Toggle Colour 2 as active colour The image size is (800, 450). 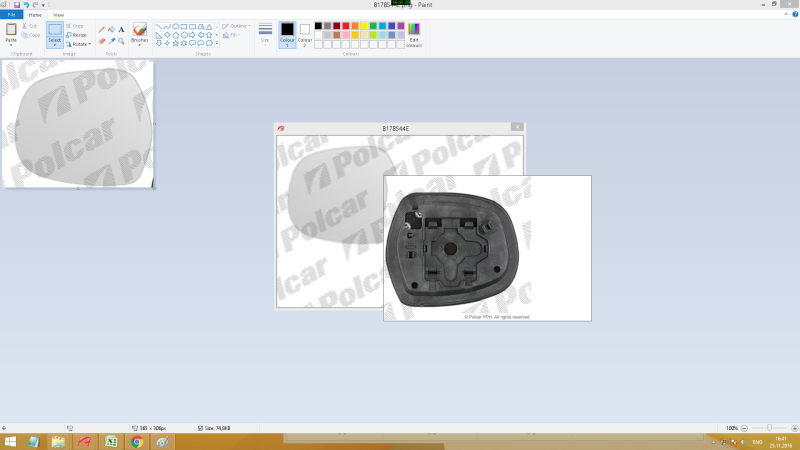(x=305, y=34)
